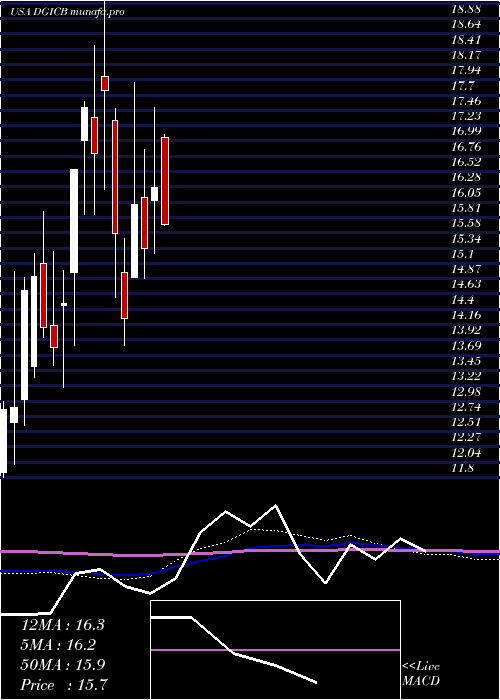Click the 15.1 price axis label
This screenshot has width=500, height=700.
point(463,254)
